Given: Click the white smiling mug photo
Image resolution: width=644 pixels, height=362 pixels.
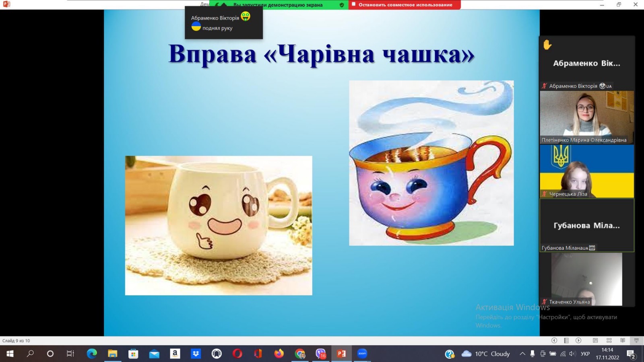Looking at the screenshot, I should [219, 226].
